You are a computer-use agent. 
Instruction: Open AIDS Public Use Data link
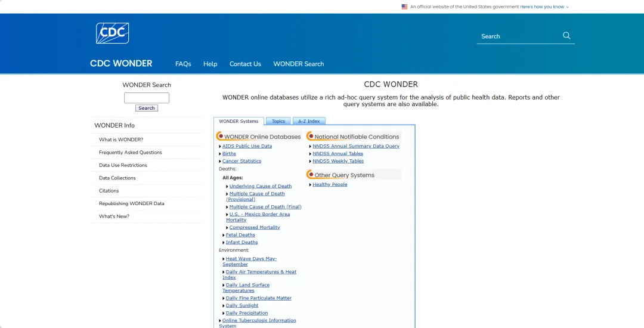click(247, 146)
